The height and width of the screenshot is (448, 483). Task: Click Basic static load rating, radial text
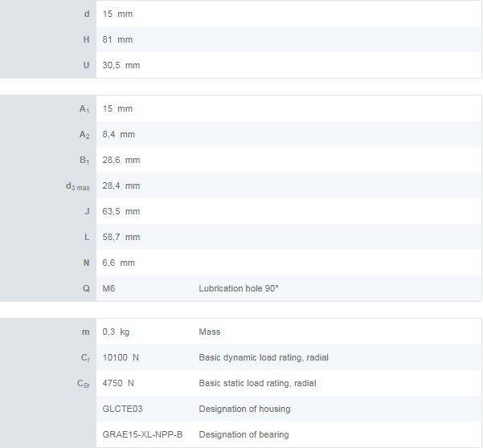tap(258, 383)
